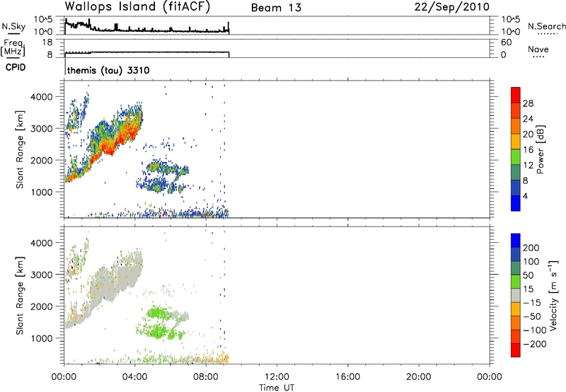This screenshot has width=566, height=392.
Task: Click the '04:00' time axis label
Action: (135, 377)
